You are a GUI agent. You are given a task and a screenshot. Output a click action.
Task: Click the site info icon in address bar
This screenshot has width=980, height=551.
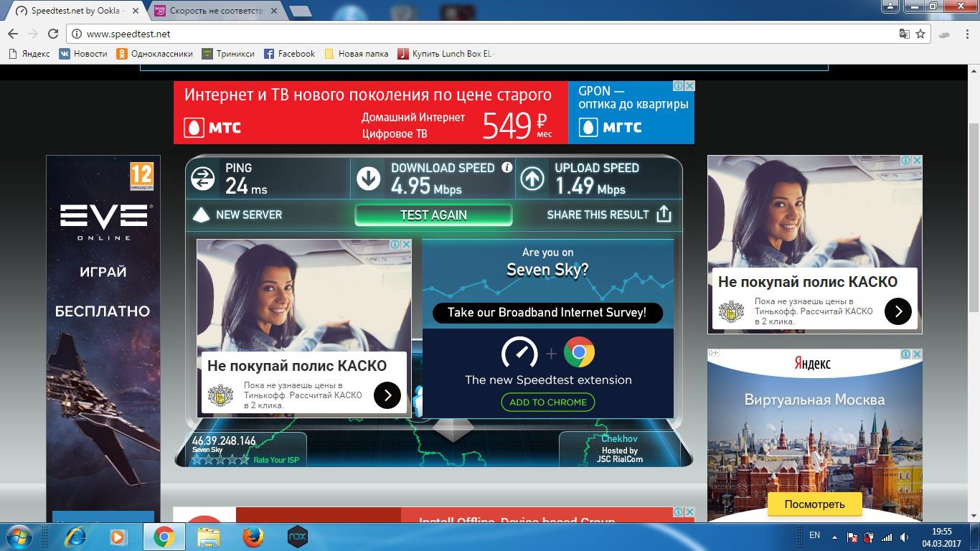[77, 34]
